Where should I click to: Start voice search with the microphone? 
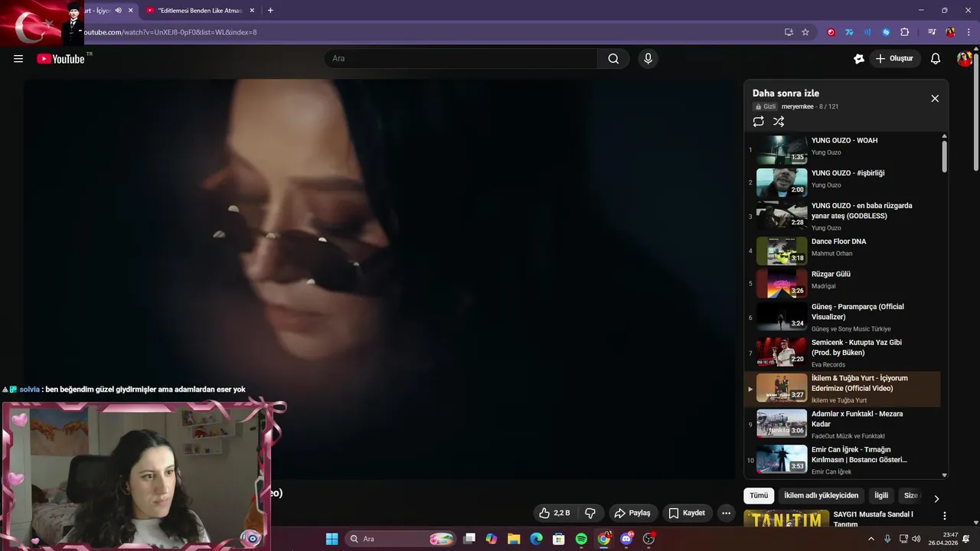[x=648, y=59]
